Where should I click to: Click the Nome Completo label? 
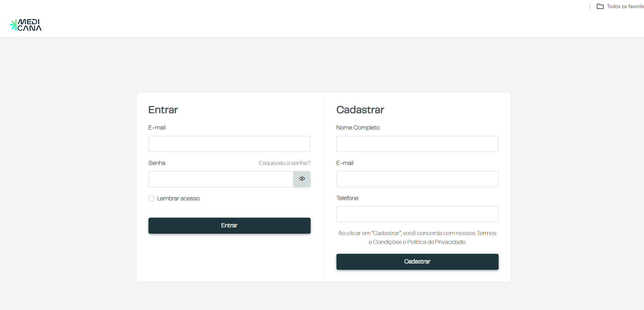click(x=358, y=128)
